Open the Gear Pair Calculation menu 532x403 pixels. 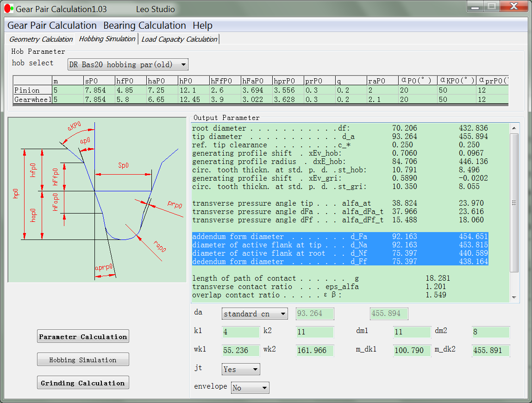point(52,25)
